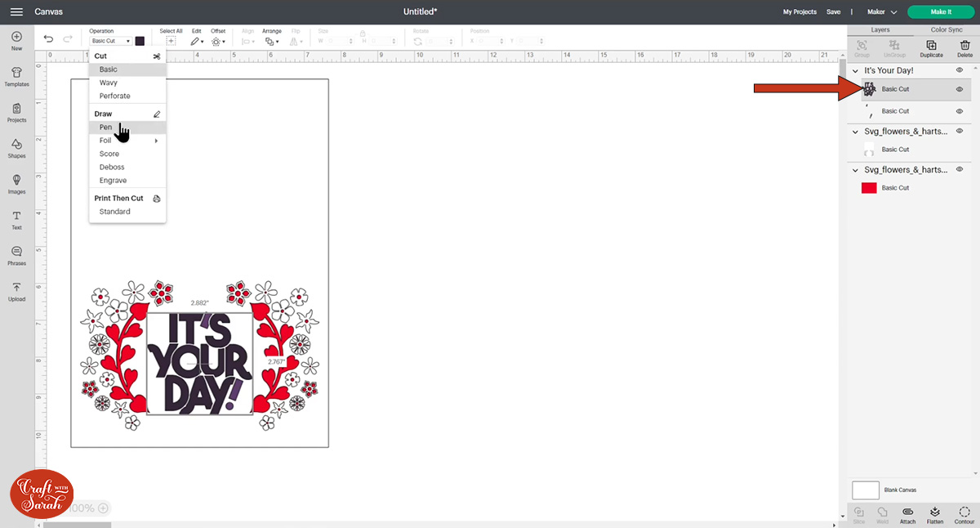Select the Text tool
This screenshot has width=980, height=528.
point(16,218)
